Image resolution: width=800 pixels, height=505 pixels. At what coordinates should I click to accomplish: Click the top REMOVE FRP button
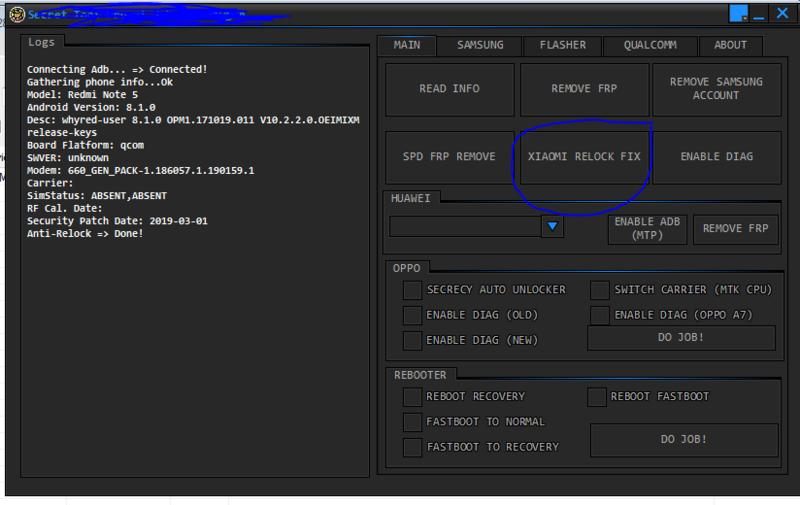(584, 89)
